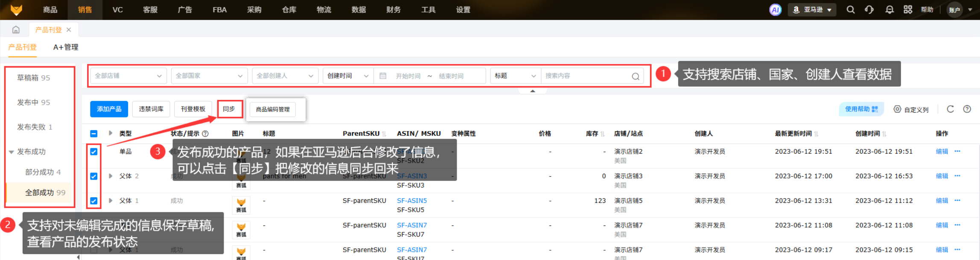This screenshot has height=260, width=980.
Task: Click the 使用帮助 button
Action: [861, 109]
